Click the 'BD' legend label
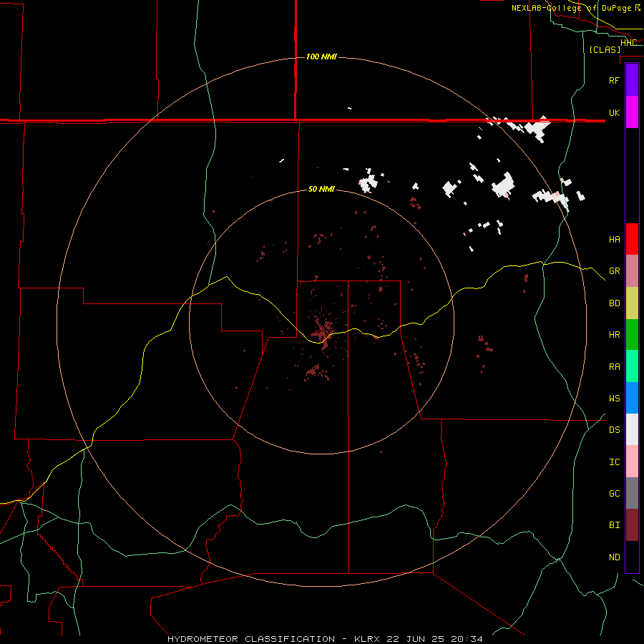The image size is (644, 644). [x=615, y=303]
